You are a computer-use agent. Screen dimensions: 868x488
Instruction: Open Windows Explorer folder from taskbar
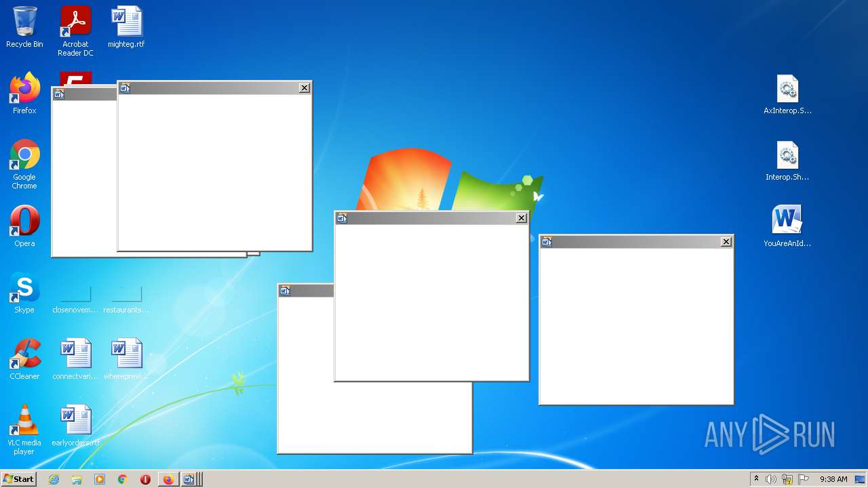pos(77,479)
